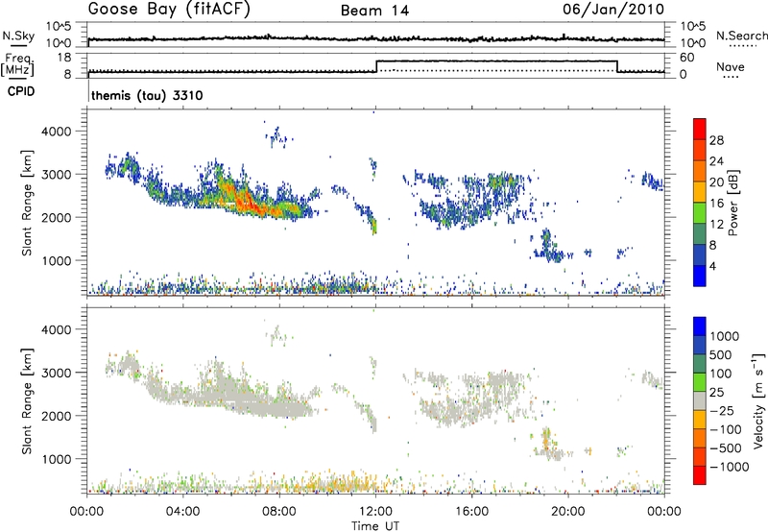Click the left '10^5' noise axis label
The image size is (768, 532).
[59, 27]
